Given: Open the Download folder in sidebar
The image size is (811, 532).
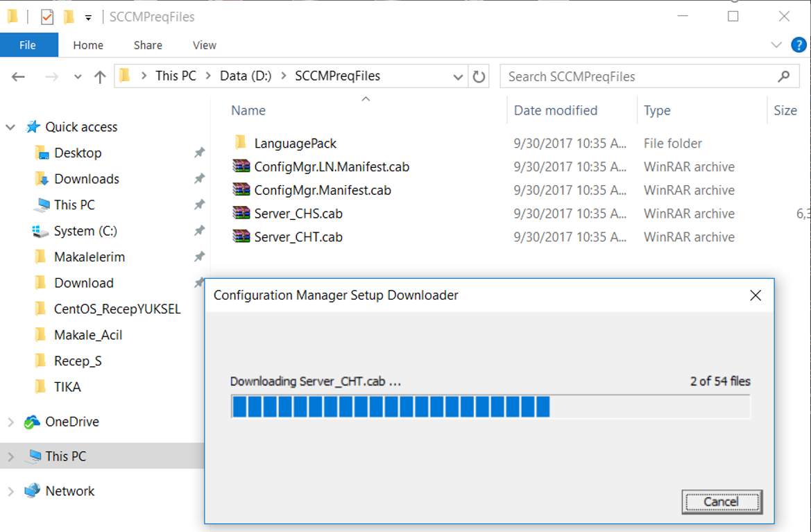Looking at the screenshot, I should (84, 283).
